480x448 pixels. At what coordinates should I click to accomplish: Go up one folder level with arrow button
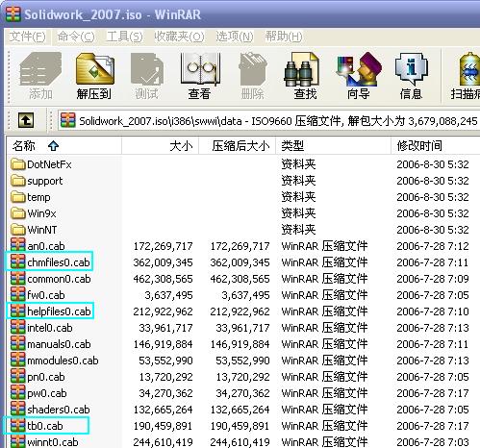(x=26, y=120)
